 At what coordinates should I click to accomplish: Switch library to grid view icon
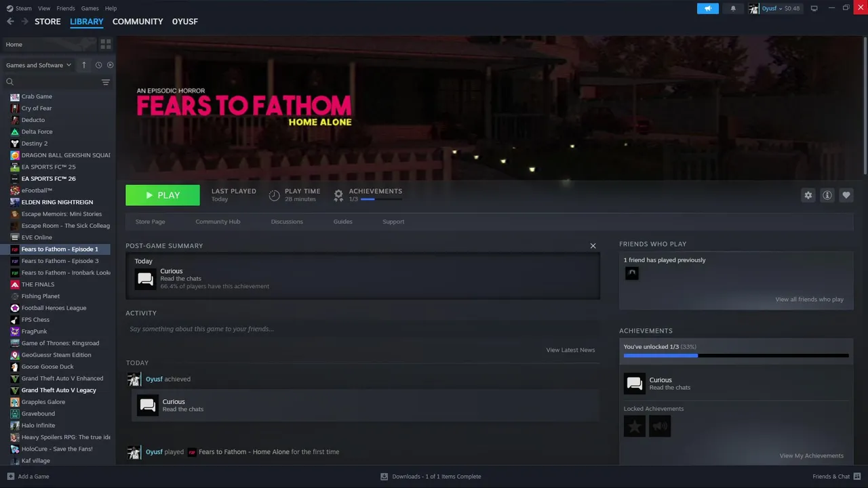point(106,44)
